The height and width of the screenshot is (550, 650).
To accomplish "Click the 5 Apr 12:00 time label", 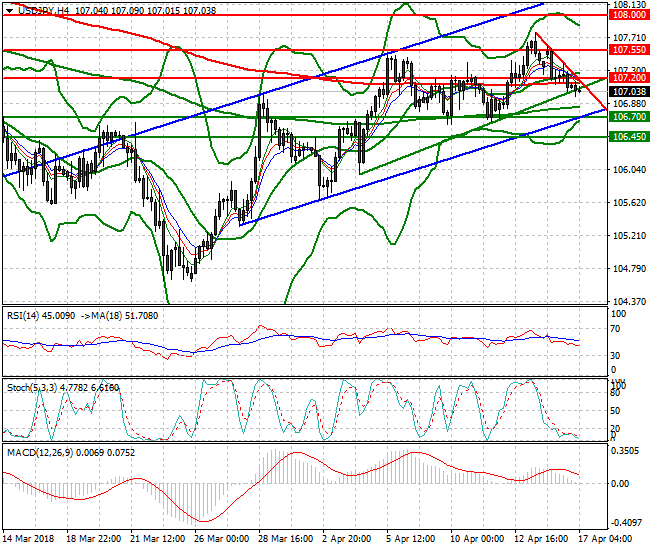I will point(410,539).
